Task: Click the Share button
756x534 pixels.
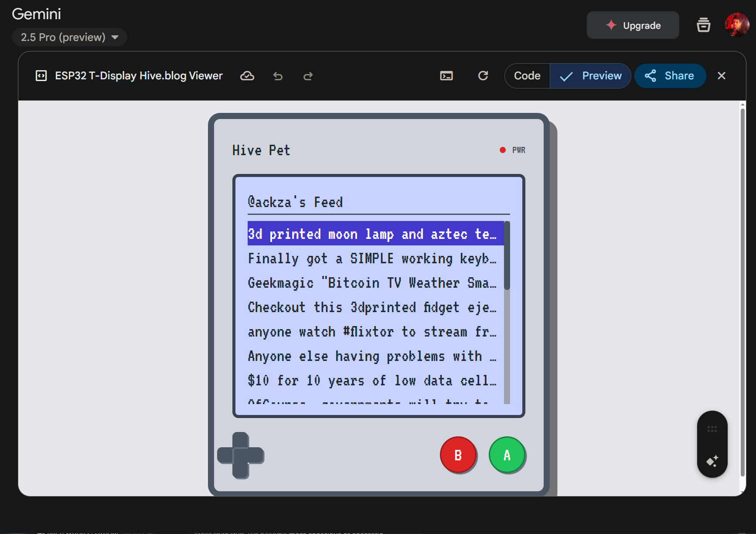Action: click(670, 76)
